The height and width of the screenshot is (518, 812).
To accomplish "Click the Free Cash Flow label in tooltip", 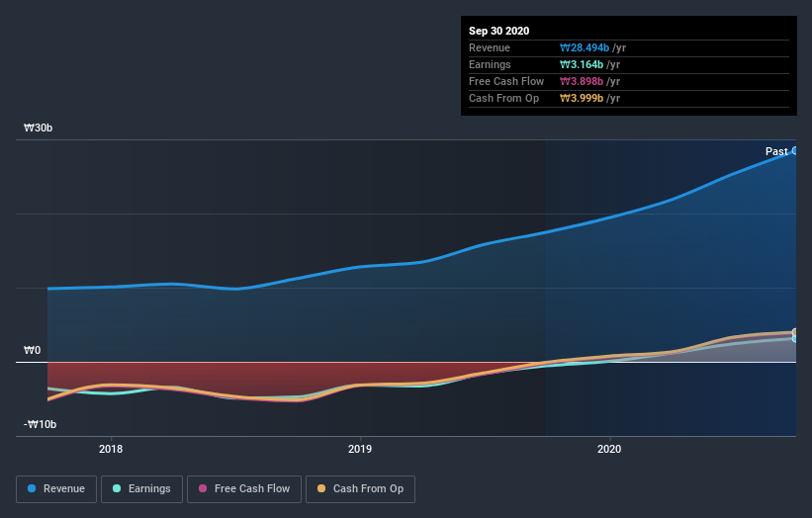I will click(506, 81).
